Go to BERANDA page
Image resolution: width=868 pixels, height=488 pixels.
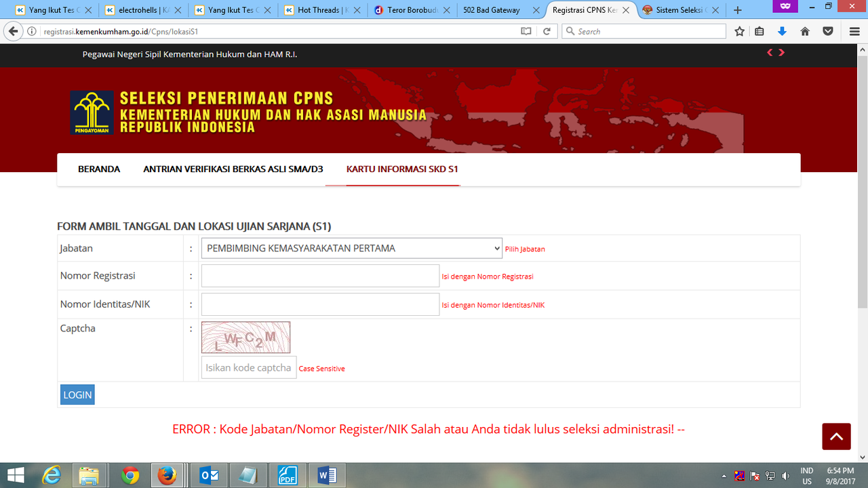[x=99, y=169]
